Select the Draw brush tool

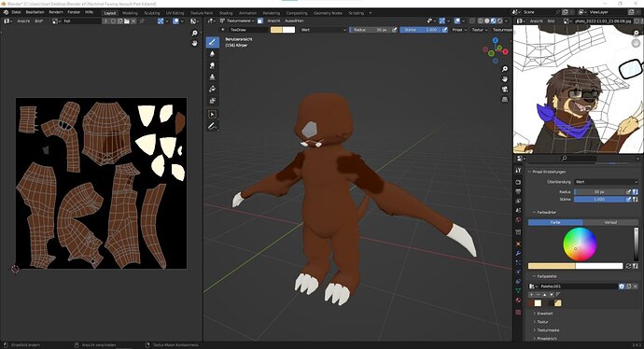click(213, 42)
